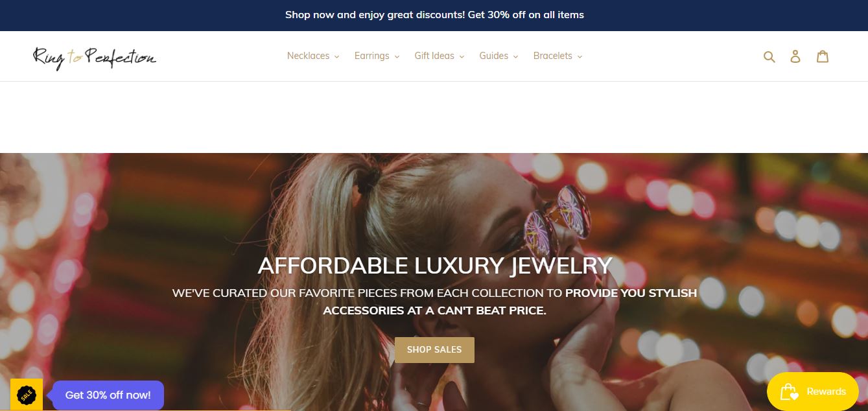Viewport: 868px width, 411px height.
Task: Click the Affordable Luxury Jewelry heading
Action: pyautogui.click(x=434, y=266)
